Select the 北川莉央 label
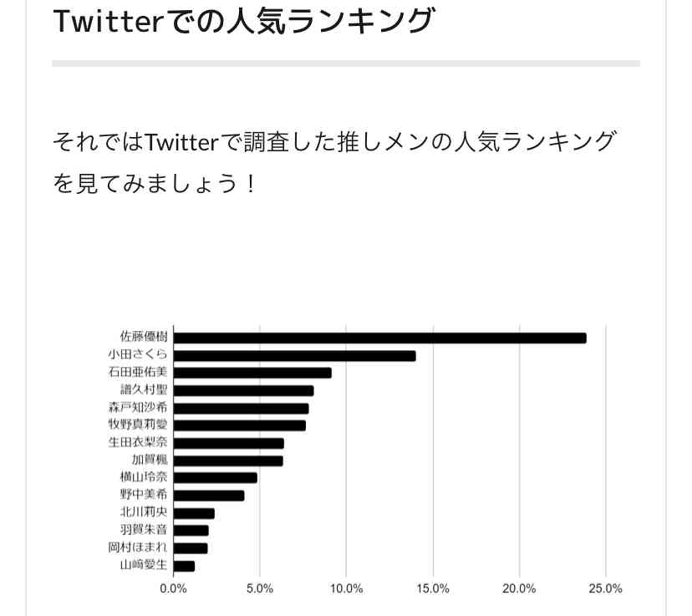This screenshot has width=692, height=616. tap(144, 512)
